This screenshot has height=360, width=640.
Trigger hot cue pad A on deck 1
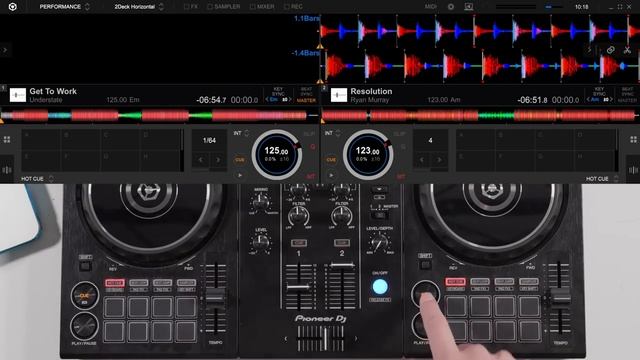tap(41, 140)
